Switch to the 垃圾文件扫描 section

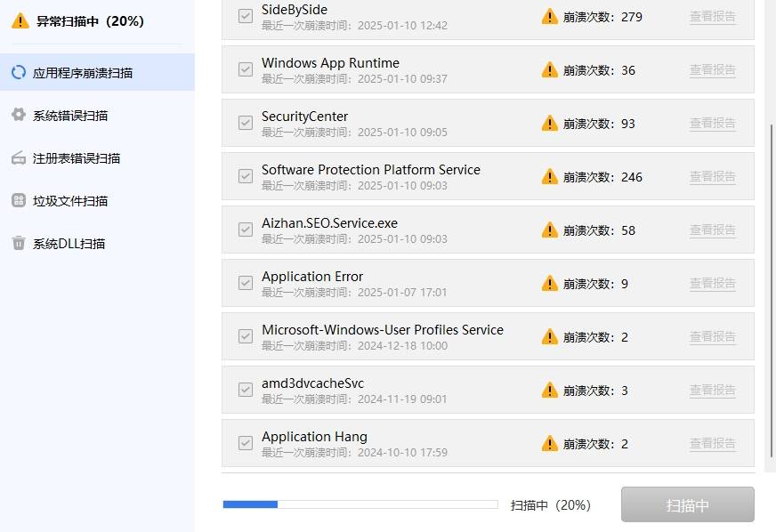70,201
